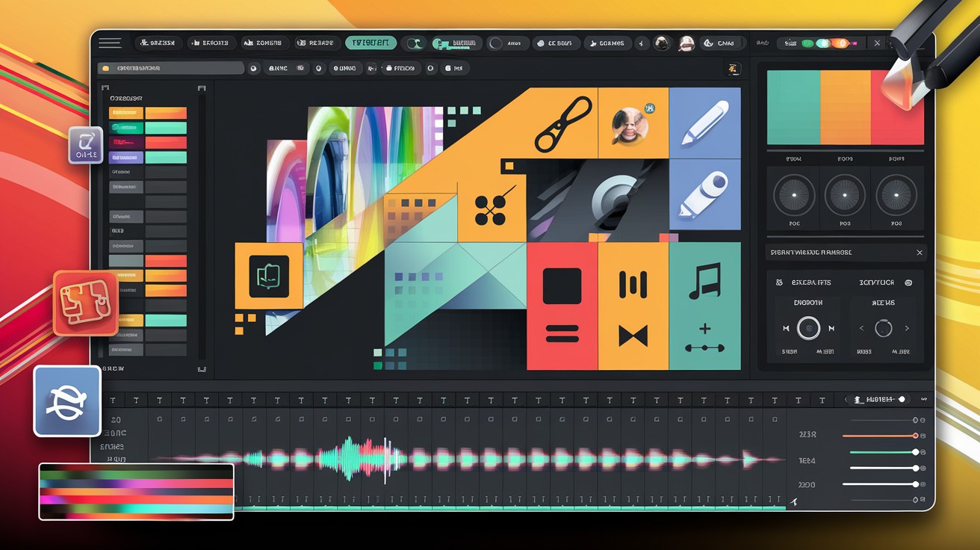Click the music note icon on teal tile

tap(704, 280)
